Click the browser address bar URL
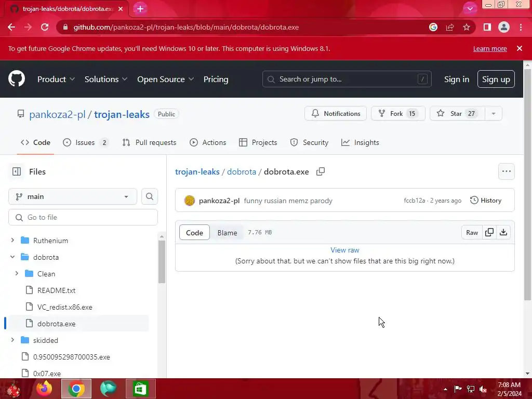Viewport: 532px width, 399px height. point(186,27)
